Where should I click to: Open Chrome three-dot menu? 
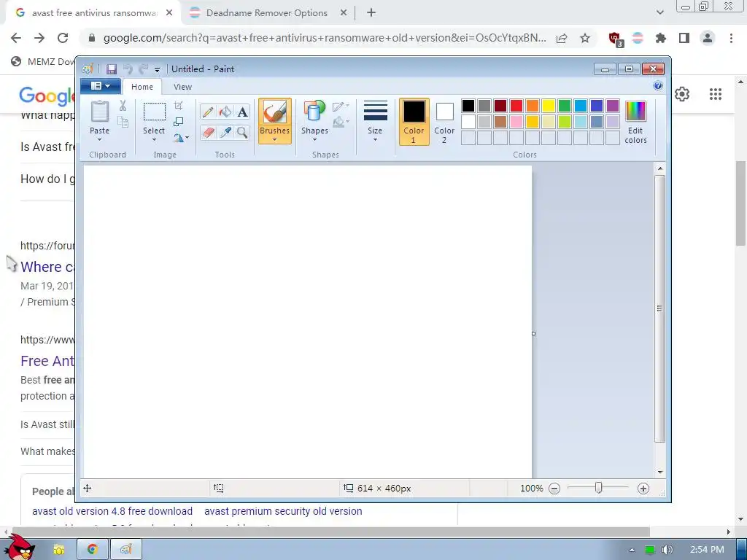731,38
